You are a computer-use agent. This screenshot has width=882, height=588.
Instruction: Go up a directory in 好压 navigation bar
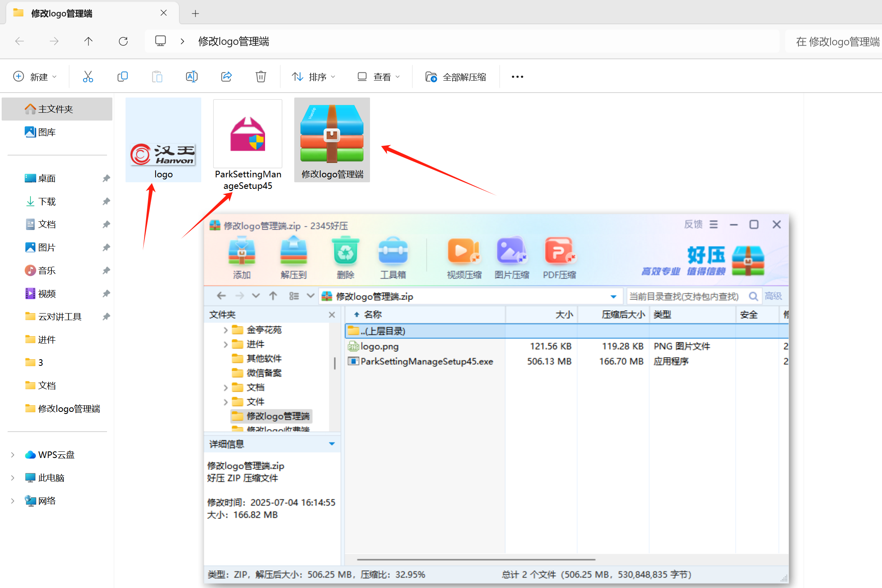[x=273, y=296]
